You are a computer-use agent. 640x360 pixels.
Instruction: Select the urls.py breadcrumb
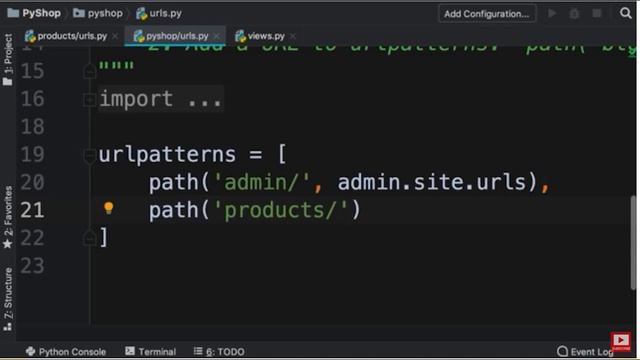coord(159,13)
